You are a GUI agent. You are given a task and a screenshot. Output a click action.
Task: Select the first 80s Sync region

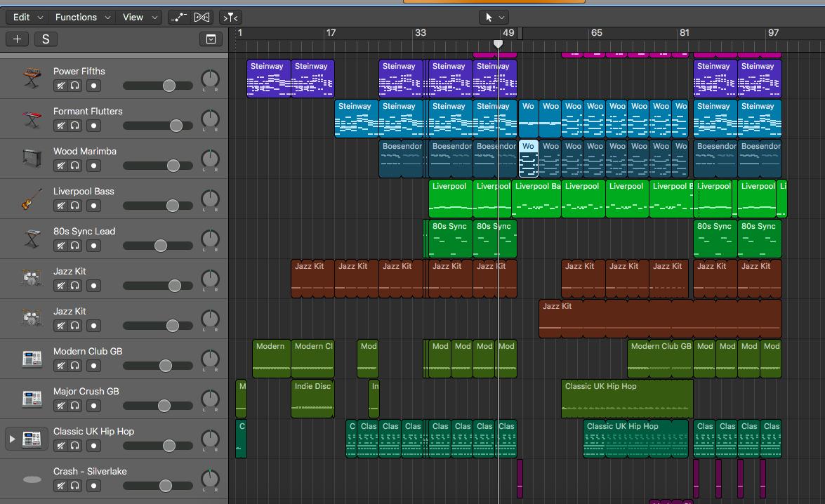click(450, 239)
